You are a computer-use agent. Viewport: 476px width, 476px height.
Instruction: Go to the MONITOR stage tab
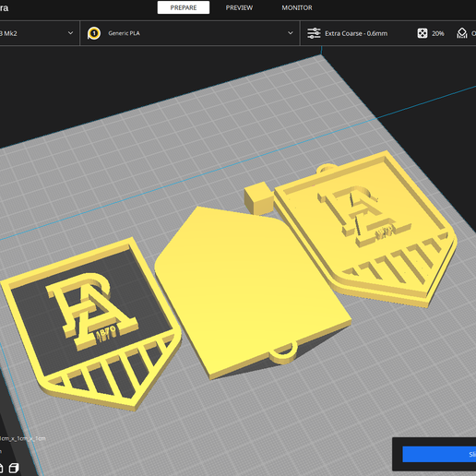point(297,7)
